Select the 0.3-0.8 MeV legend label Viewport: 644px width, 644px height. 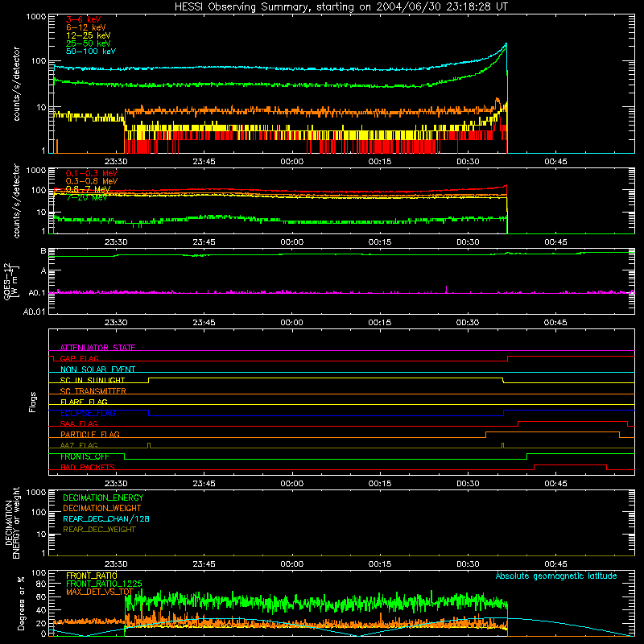click(x=92, y=181)
